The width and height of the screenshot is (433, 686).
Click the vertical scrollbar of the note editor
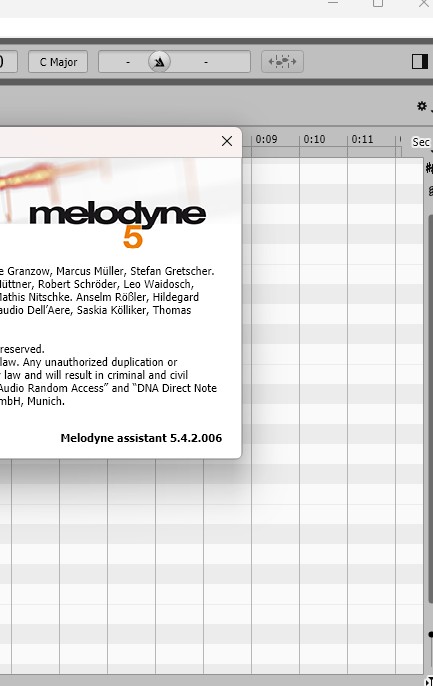point(430,407)
